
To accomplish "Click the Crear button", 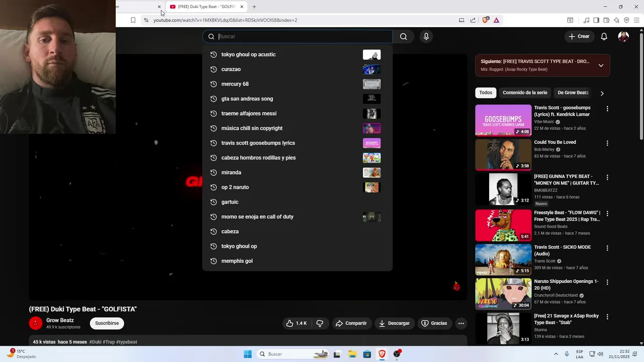I will [x=579, y=36].
